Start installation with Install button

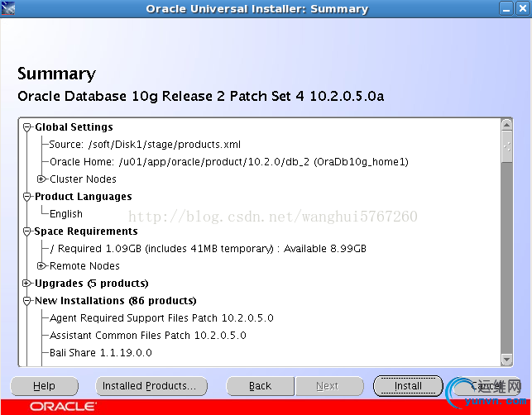coord(408,386)
